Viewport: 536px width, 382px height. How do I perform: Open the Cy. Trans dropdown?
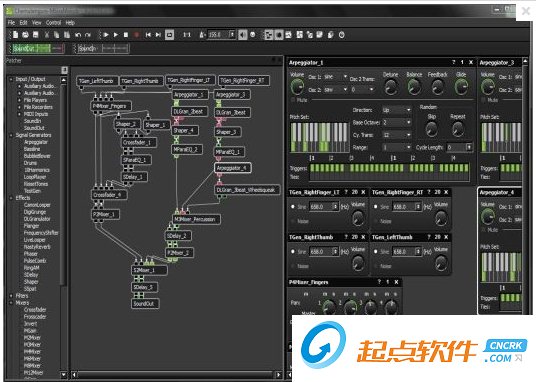coord(397,135)
